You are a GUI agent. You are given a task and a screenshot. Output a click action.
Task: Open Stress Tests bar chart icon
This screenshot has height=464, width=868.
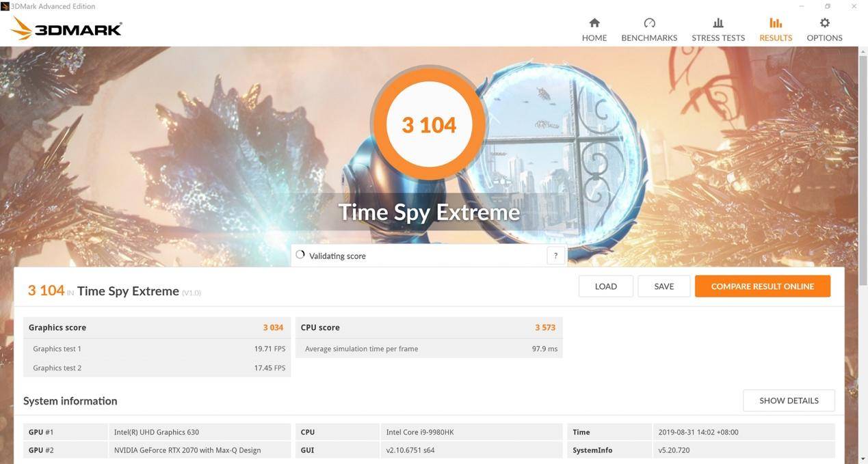(x=718, y=23)
